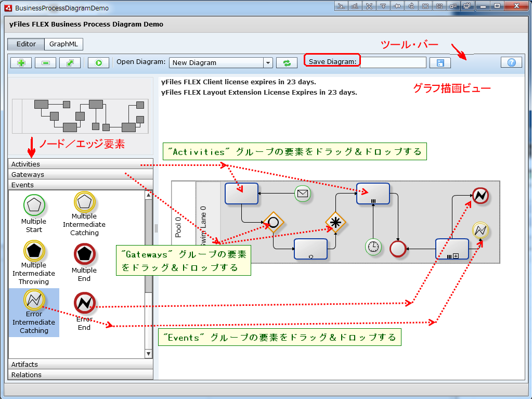Click the splitter handle beside the palette
Image resolution: width=532 pixels, height=399 pixels.
(156, 228)
